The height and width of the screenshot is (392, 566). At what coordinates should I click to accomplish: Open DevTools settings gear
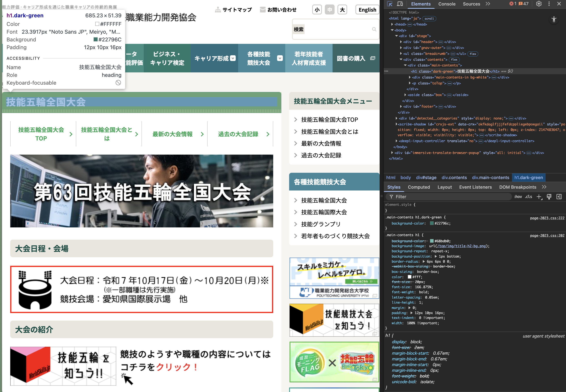(539, 4)
